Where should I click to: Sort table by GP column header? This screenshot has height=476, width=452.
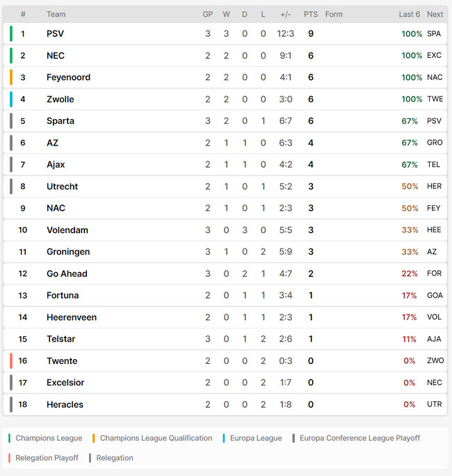208,15
